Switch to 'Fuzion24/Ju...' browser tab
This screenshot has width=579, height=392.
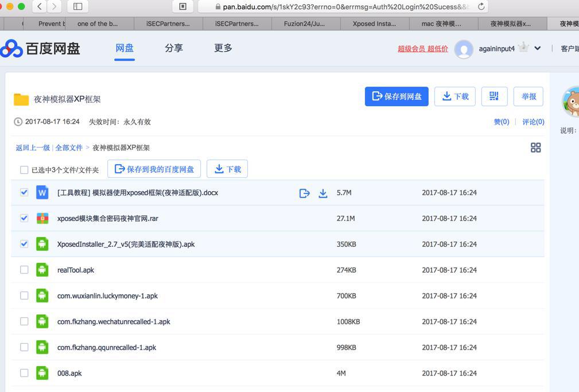(x=305, y=24)
